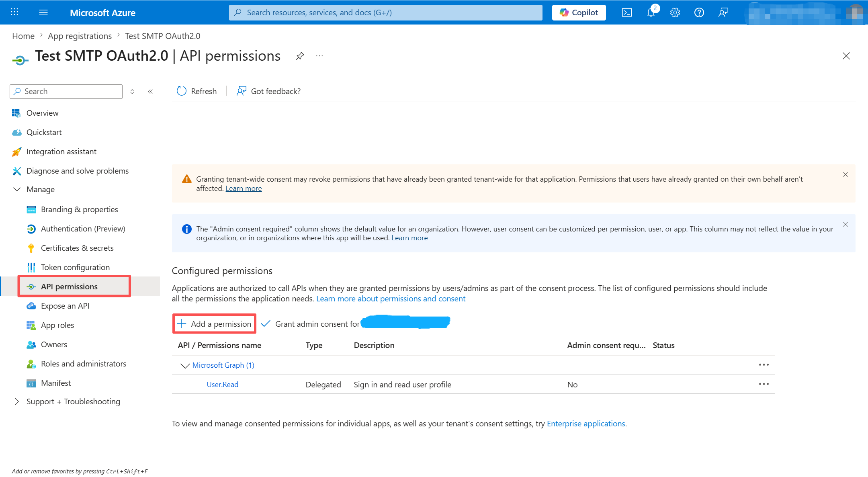The width and height of the screenshot is (868, 477).
Task: Open Branding & properties
Action: tap(79, 209)
